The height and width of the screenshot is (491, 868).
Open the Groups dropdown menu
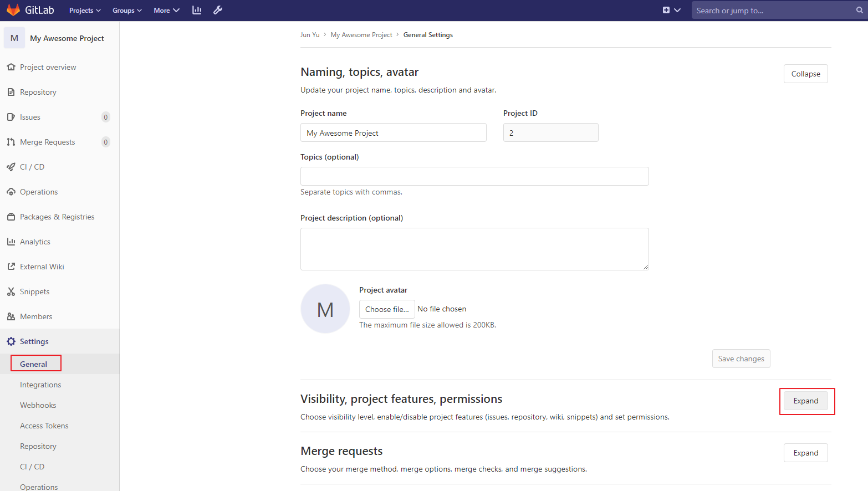127,10
